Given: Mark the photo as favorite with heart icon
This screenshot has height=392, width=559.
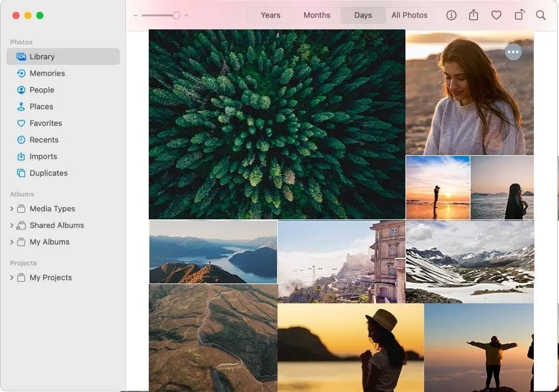Looking at the screenshot, I should pos(496,16).
